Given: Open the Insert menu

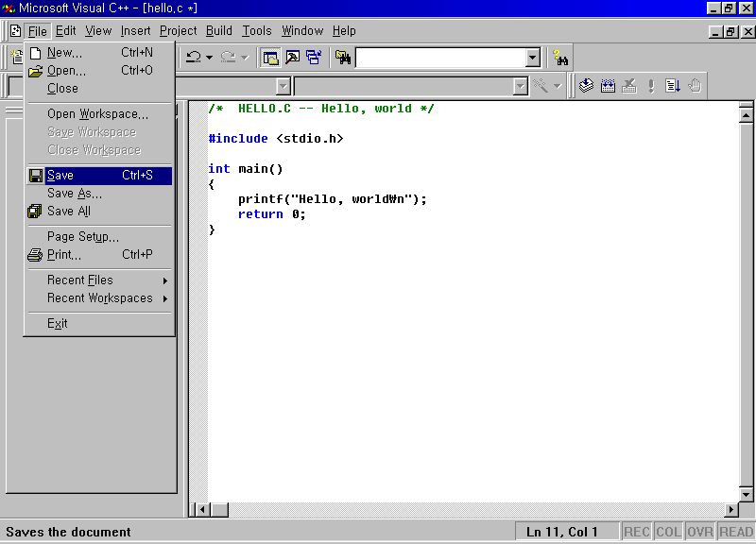Looking at the screenshot, I should pos(135,31).
